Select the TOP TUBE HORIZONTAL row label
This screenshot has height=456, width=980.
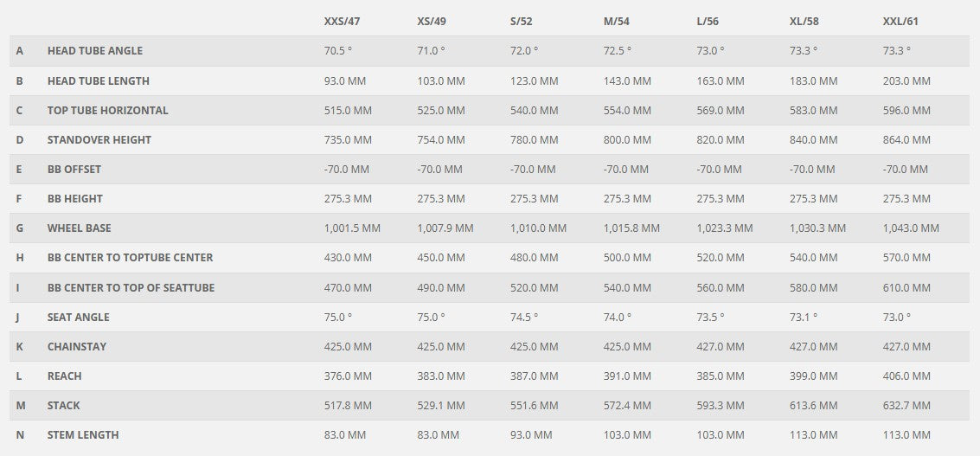tap(107, 111)
